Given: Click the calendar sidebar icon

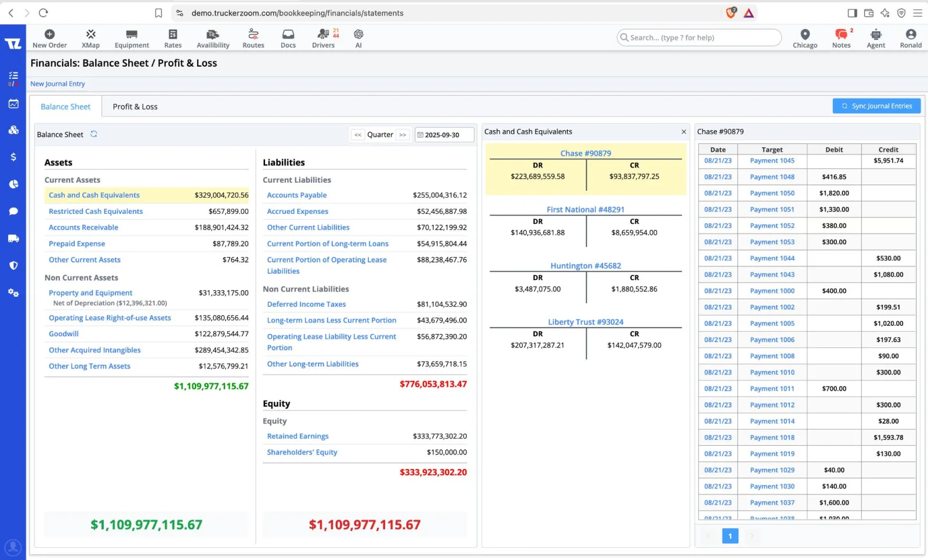Looking at the screenshot, I should [x=13, y=104].
